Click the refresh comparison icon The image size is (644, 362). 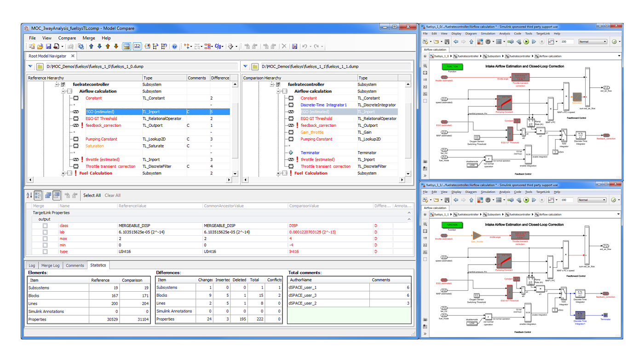tap(81, 46)
